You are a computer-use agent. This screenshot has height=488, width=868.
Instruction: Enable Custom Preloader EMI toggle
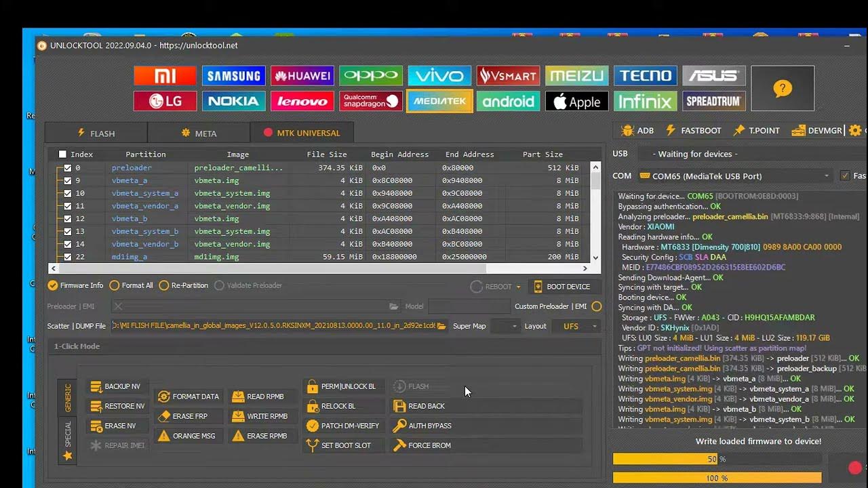[x=596, y=306]
